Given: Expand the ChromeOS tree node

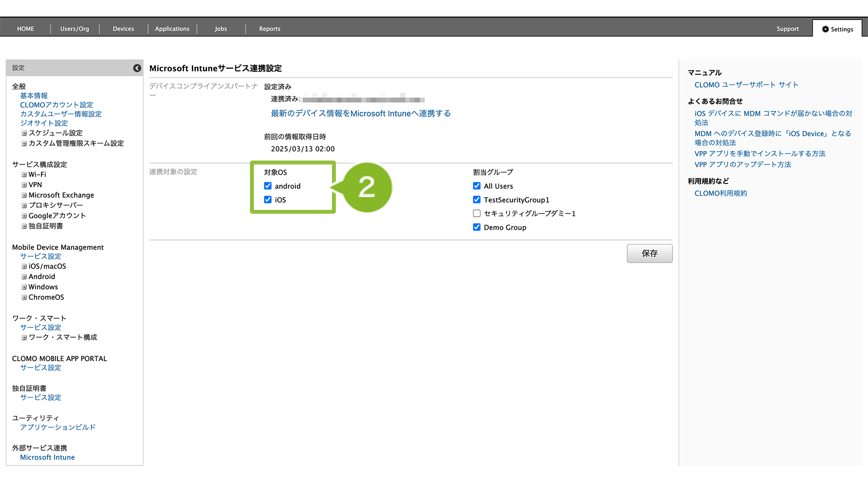Looking at the screenshot, I should [x=24, y=297].
